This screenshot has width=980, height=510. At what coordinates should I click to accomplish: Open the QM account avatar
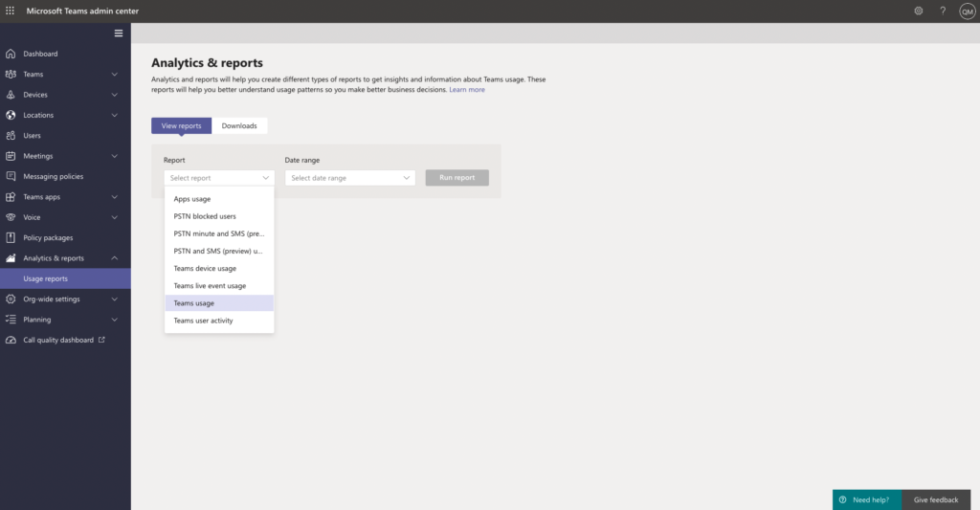(967, 11)
